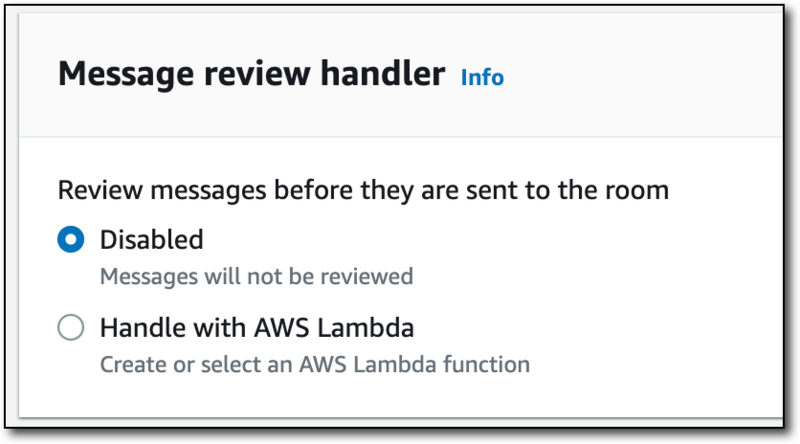Click the word "reviewed" under the Disabled option

click(x=369, y=275)
